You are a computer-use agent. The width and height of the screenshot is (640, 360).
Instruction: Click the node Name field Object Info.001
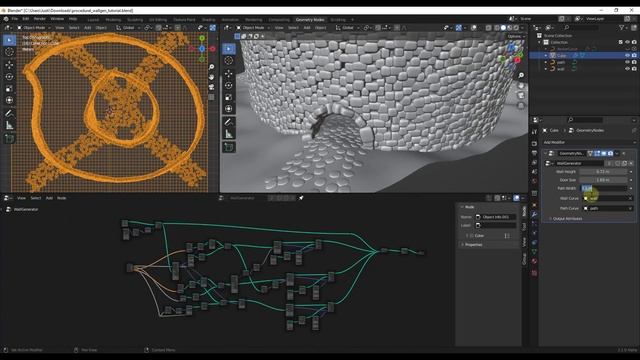(x=496, y=217)
